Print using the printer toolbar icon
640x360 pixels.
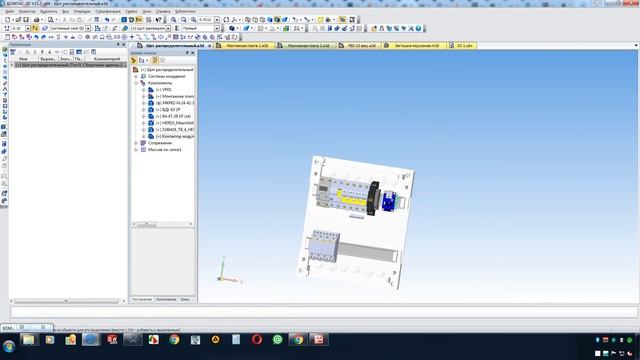pos(36,20)
